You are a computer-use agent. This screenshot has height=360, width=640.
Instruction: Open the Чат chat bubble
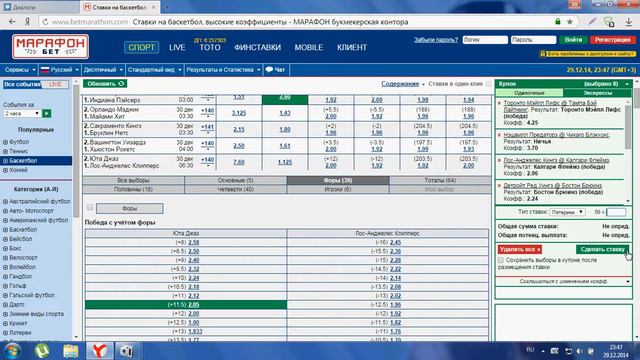click(x=275, y=70)
